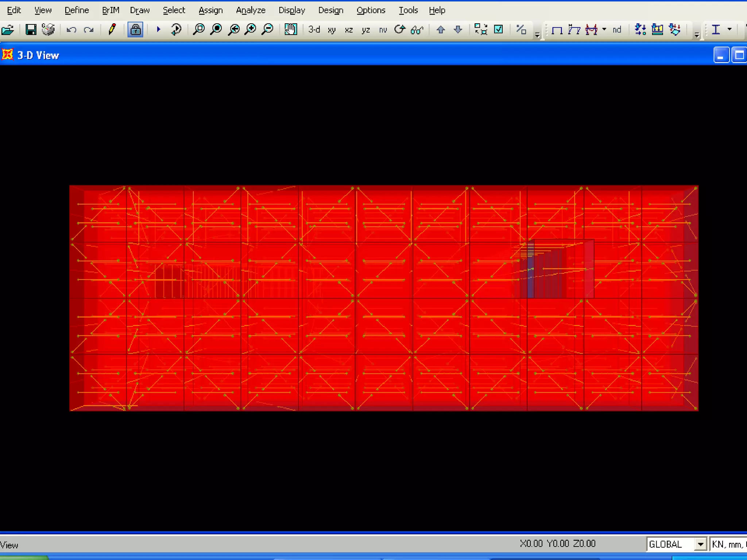Expand the show forces/stresses dropdown arrow
Viewport: 747px width, 560px height.
click(x=604, y=30)
